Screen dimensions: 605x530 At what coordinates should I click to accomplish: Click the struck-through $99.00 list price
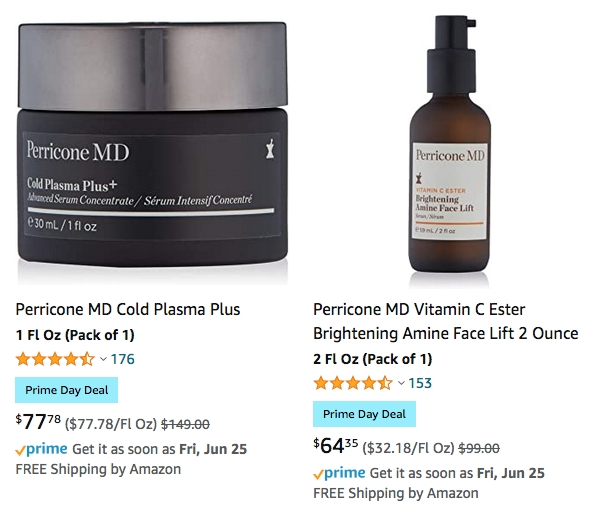[x=479, y=448]
